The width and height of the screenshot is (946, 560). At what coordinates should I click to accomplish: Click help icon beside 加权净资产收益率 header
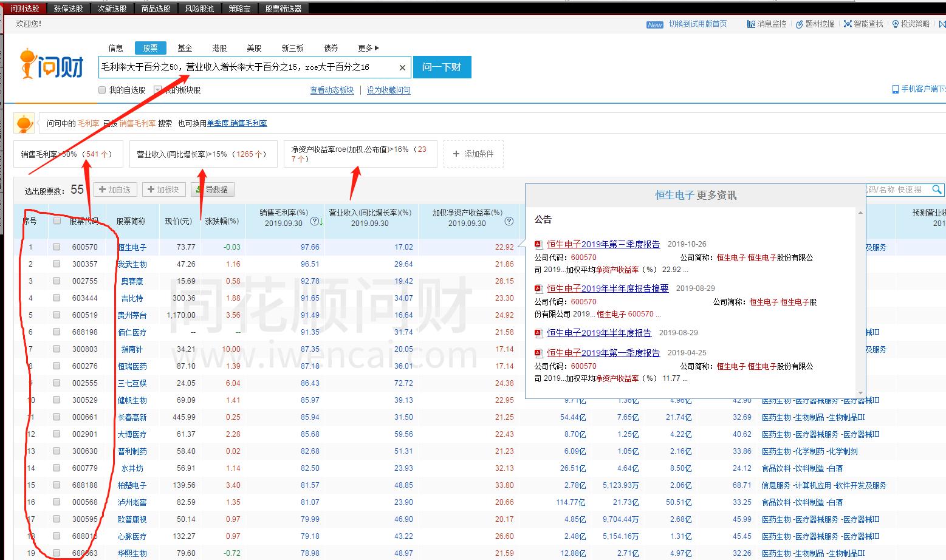click(x=509, y=222)
